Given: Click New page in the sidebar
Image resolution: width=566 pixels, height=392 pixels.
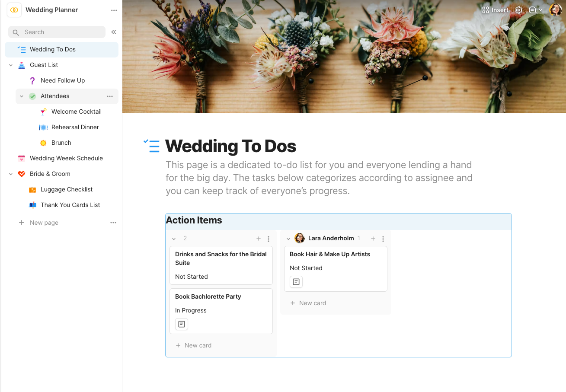Looking at the screenshot, I should (44, 223).
